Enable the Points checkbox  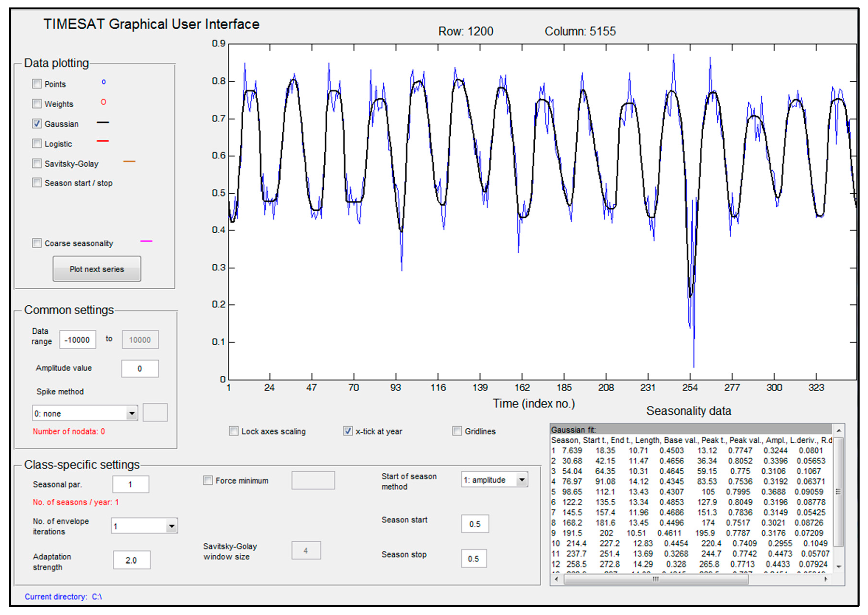pyautogui.click(x=37, y=84)
